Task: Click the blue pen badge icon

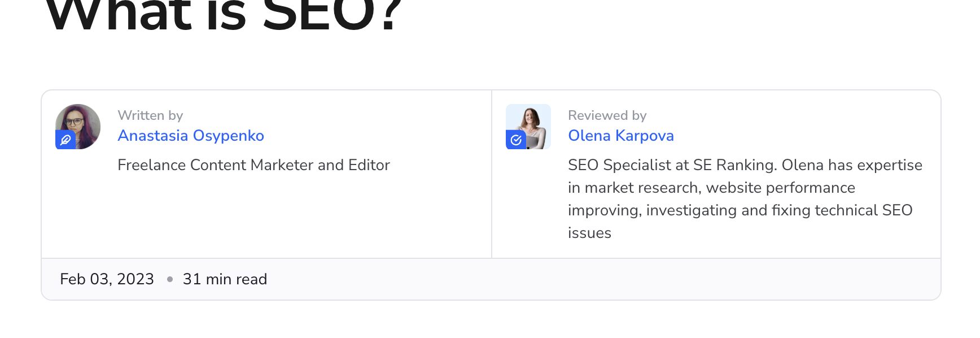Action: pos(65,140)
